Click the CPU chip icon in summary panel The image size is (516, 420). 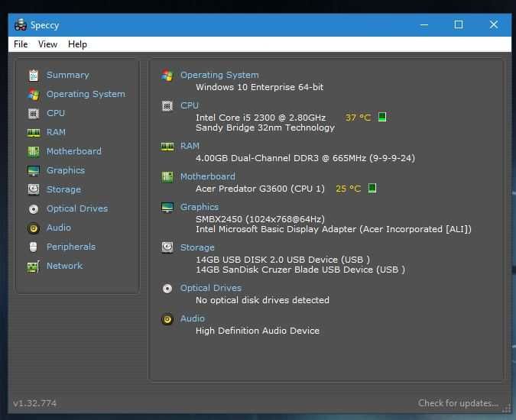point(167,106)
